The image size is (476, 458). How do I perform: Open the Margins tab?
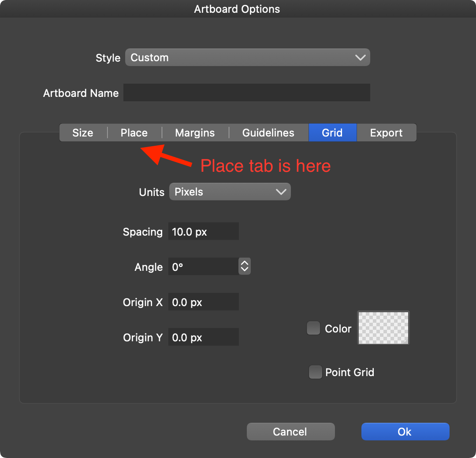[x=195, y=133]
